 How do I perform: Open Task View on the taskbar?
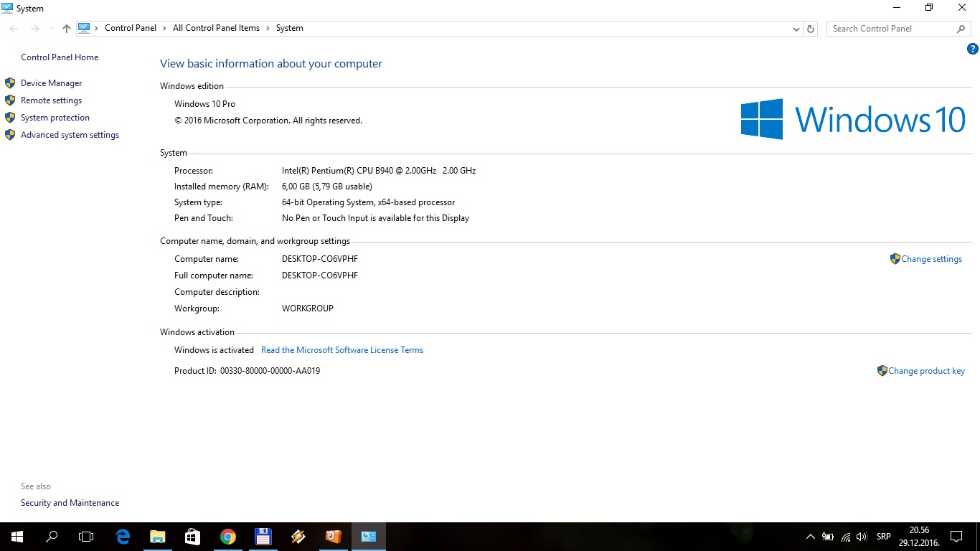coord(86,537)
